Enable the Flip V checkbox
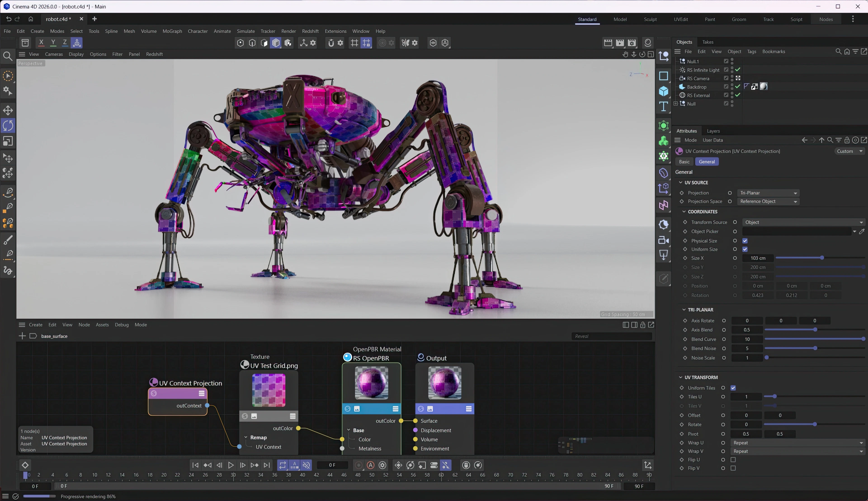Viewport: 868px width, 501px height. coord(733,468)
